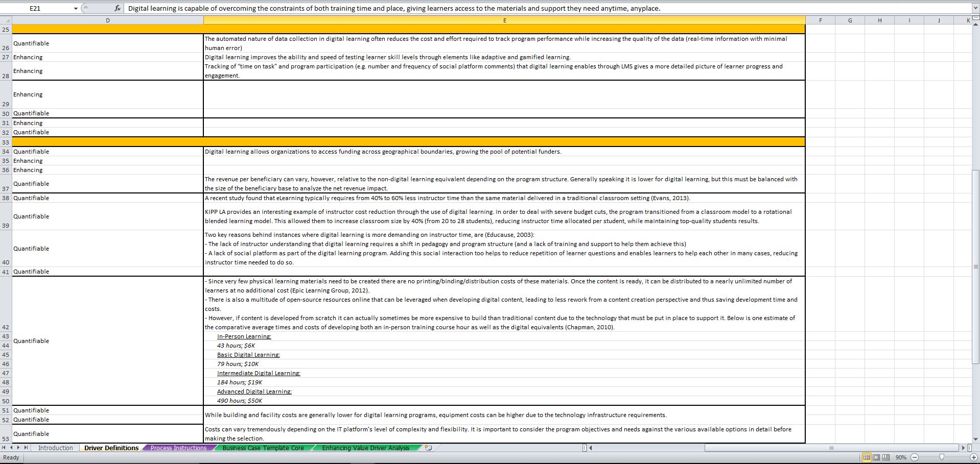Click the vertical scrollbar down arrow
The image size is (980, 464).
tap(975, 439)
